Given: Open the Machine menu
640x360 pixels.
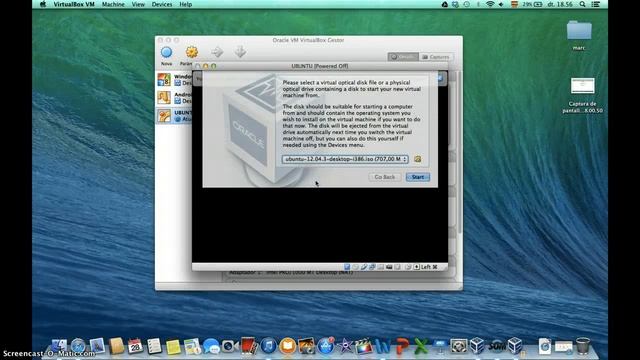Looking at the screenshot, I should 113,4.
